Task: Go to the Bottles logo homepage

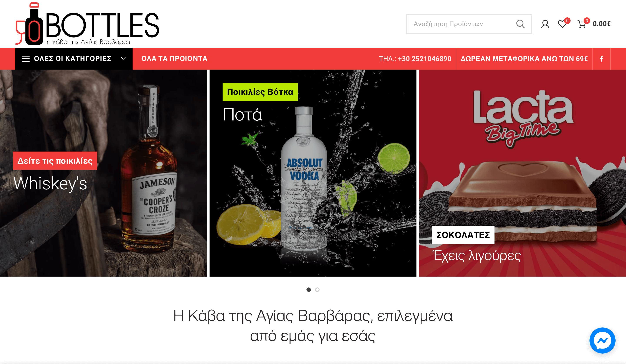Action: coord(87,24)
